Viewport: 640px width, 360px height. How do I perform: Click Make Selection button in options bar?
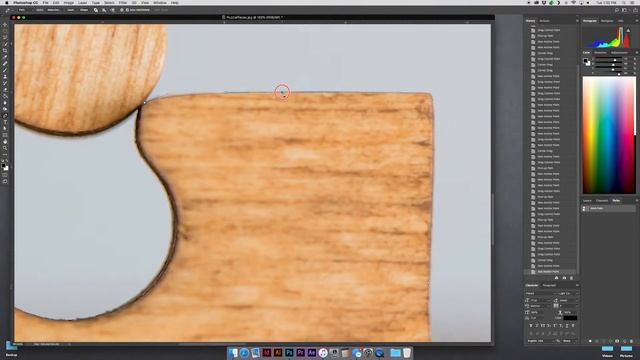tap(53, 10)
